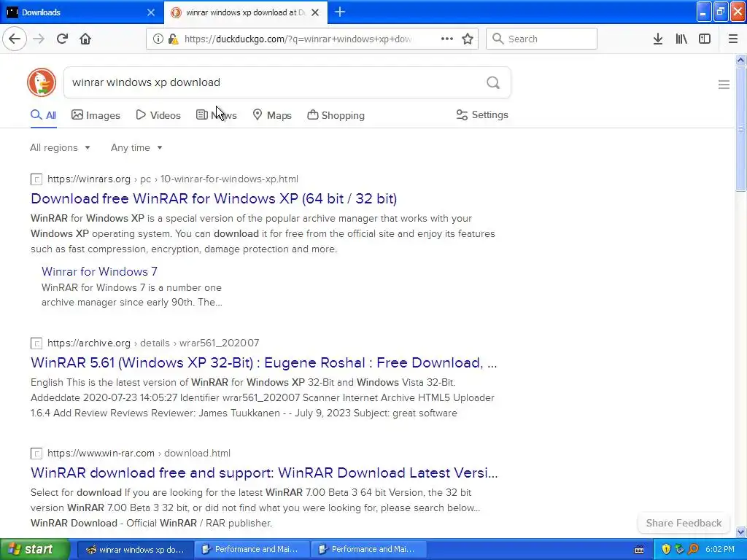
Task: Click the winrars.org result URL
Action: 173,179
